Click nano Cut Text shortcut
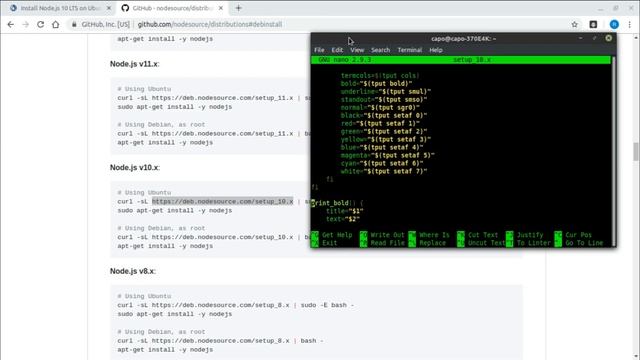The image size is (640, 360). (x=478, y=235)
